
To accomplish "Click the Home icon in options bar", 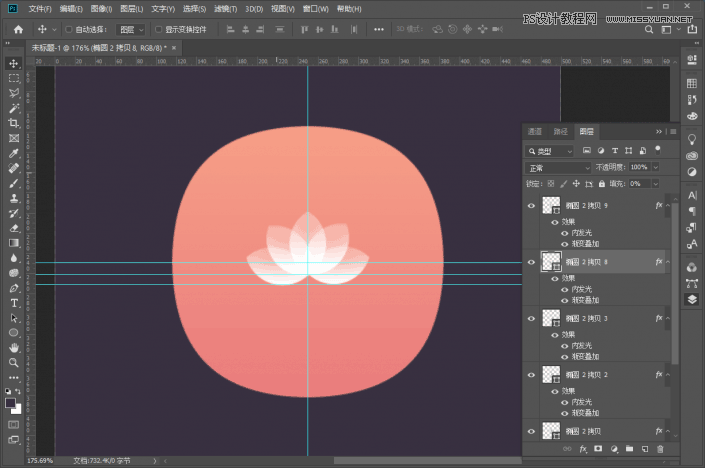I will [18, 30].
